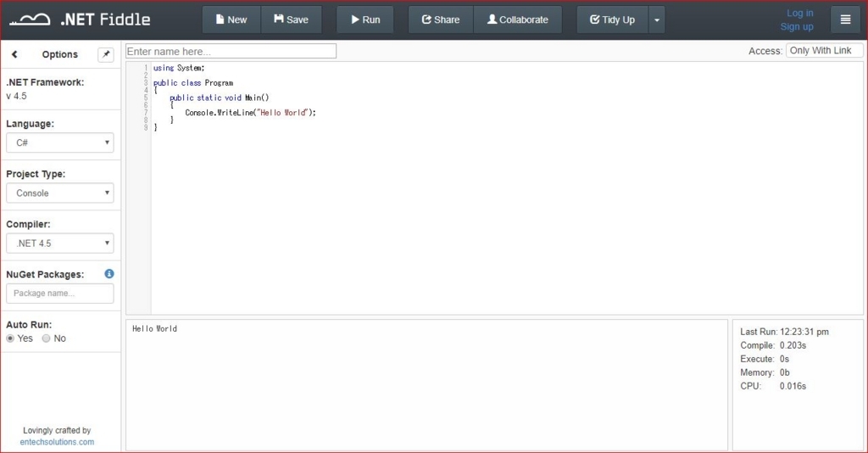Collapse the Options panel with back arrow
Image resolution: width=868 pixels, height=453 pixels.
(14, 53)
